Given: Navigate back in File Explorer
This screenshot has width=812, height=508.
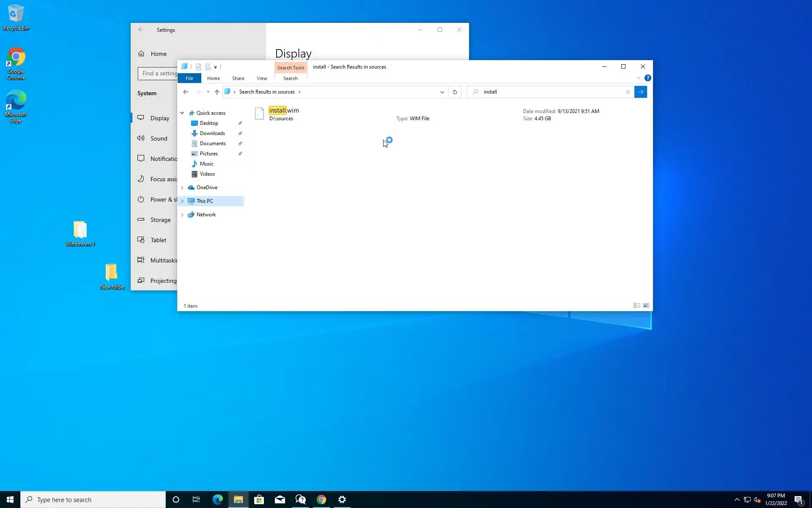Looking at the screenshot, I should pyautogui.click(x=186, y=92).
